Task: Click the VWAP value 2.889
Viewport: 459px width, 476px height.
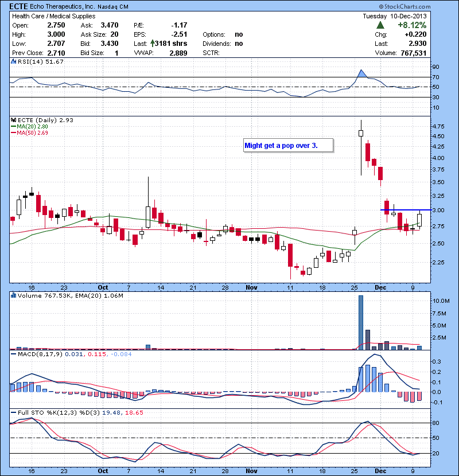Action: tap(178, 53)
